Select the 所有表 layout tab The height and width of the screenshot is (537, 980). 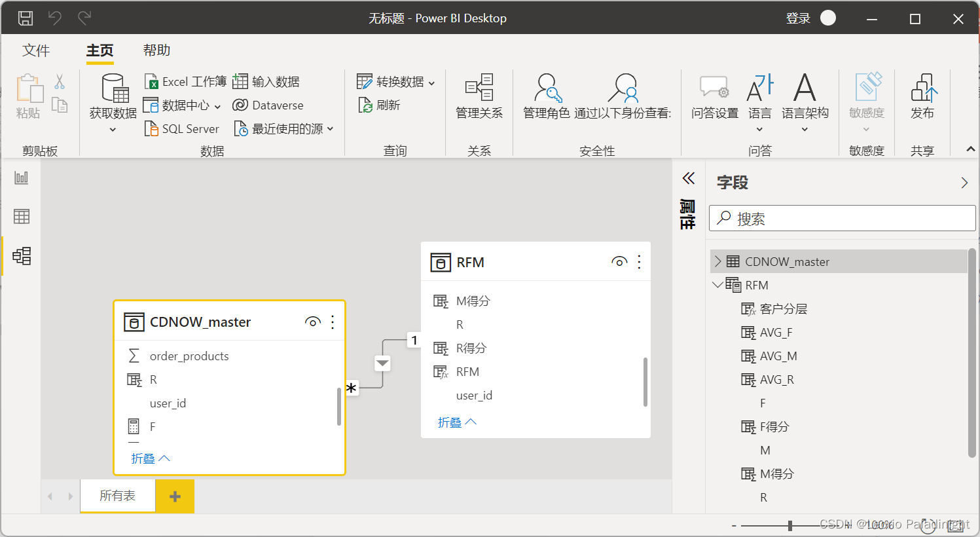click(118, 496)
